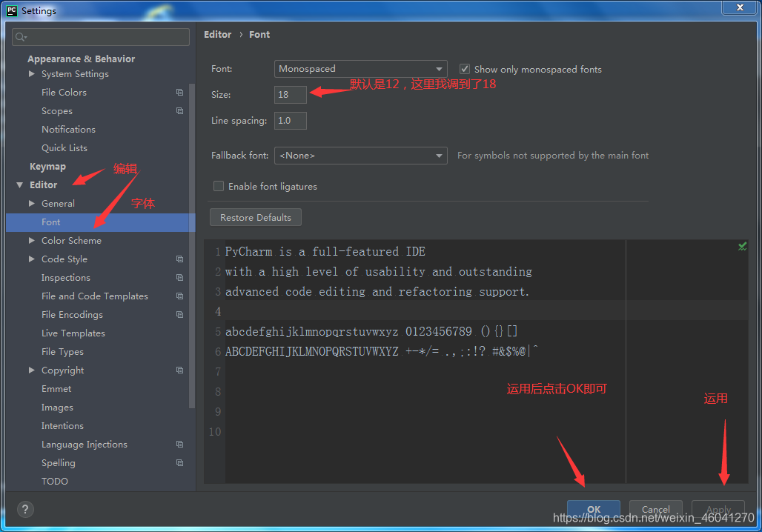
Task: Select the Font settings item
Action: pyautogui.click(x=101, y=222)
